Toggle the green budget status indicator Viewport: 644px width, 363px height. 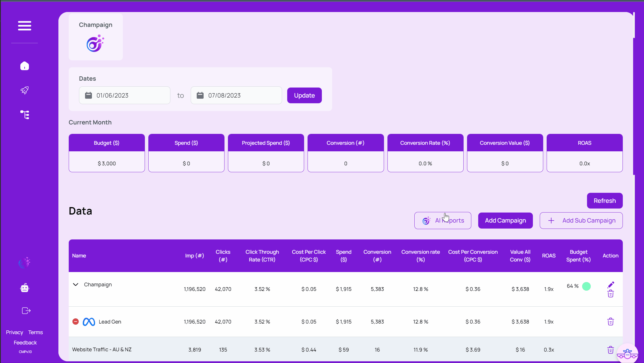(x=587, y=286)
